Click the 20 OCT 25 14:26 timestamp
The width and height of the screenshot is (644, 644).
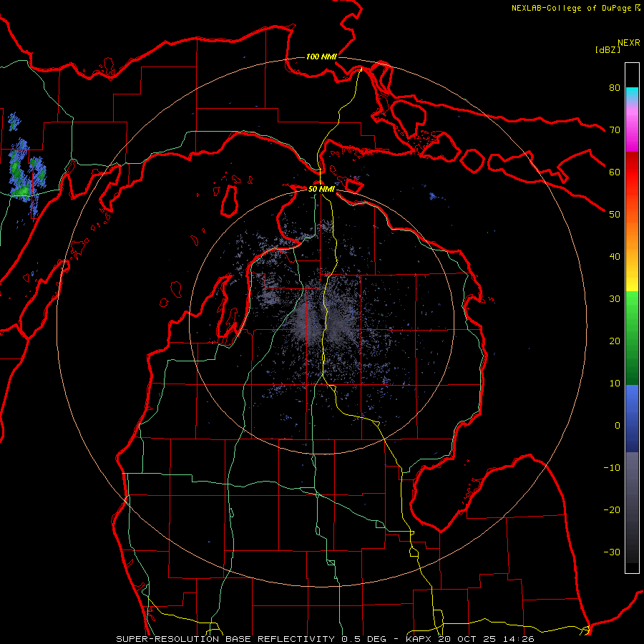point(486,639)
